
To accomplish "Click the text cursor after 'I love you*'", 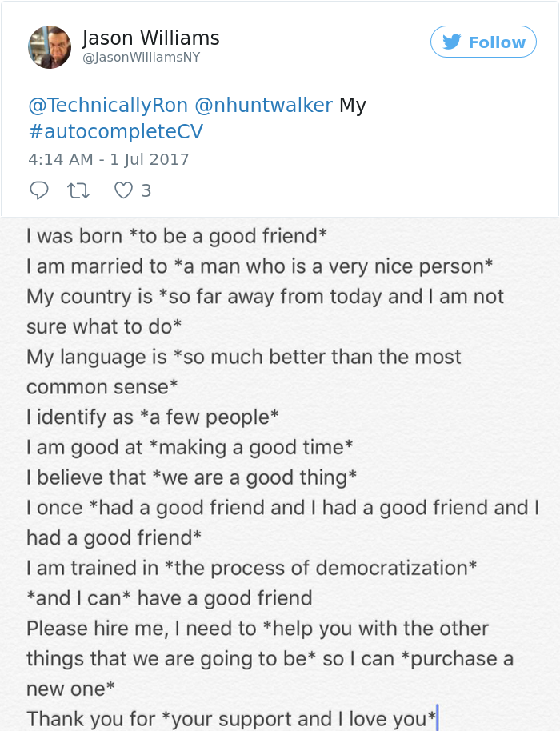I will click(436, 718).
